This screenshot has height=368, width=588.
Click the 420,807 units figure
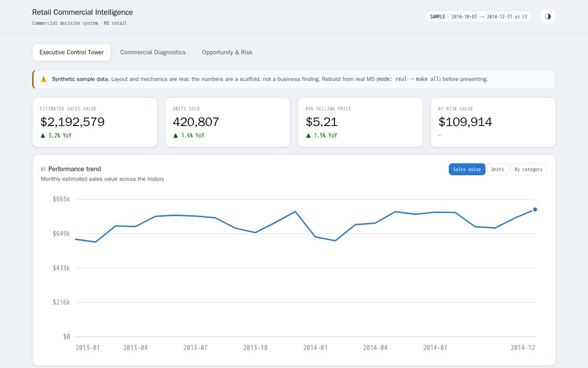(196, 122)
